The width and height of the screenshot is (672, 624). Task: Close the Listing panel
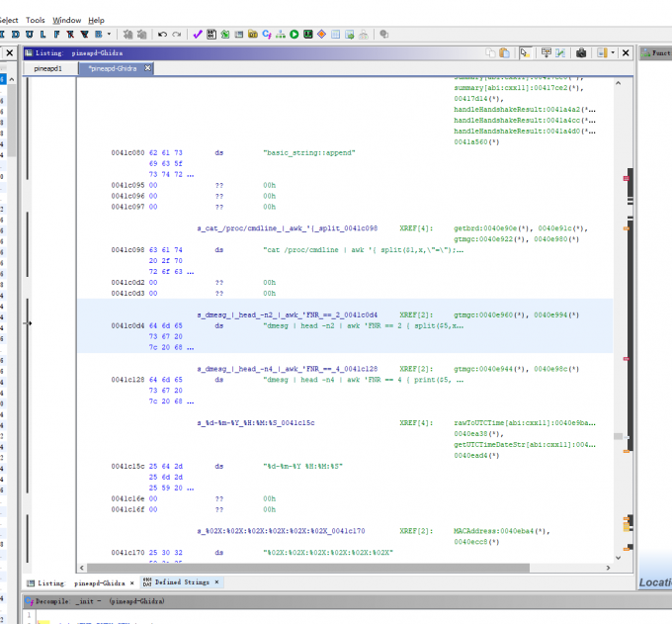[626, 52]
